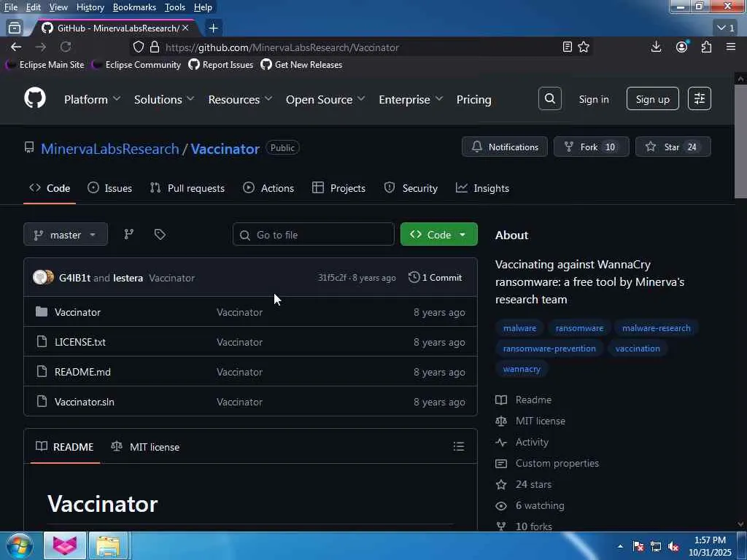The height and width of the screenshot is (560, 747).
Task: Click the page vertical scrollbar thumb
Action: [x=740, y=141]
